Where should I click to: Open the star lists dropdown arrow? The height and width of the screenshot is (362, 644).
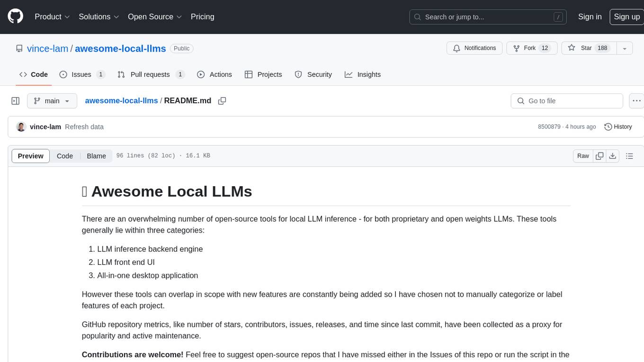[x=625, y=48]
